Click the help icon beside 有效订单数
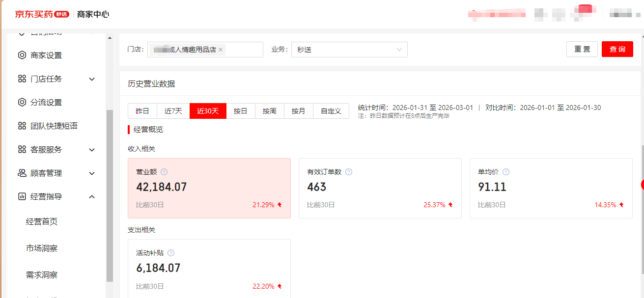Viewport: 644px width, 298px height. tap(349, 172)
